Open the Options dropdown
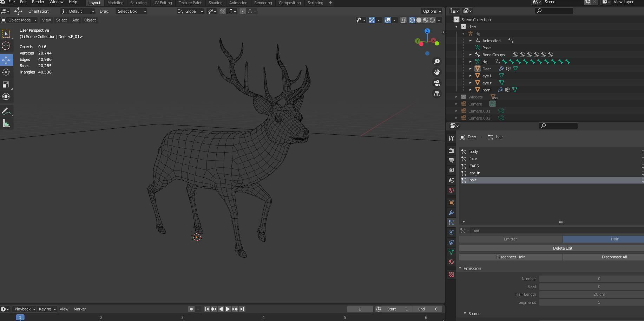The width and height of the screenshot is (644, 321). (x=432, y=11)
